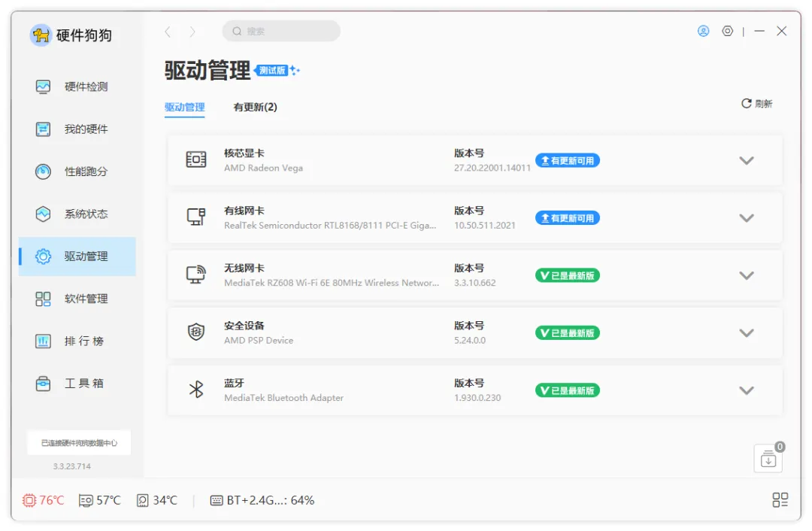Open the 工具箱 toolbox
Screen dimensions: 812x531
[x=76, y=383]
